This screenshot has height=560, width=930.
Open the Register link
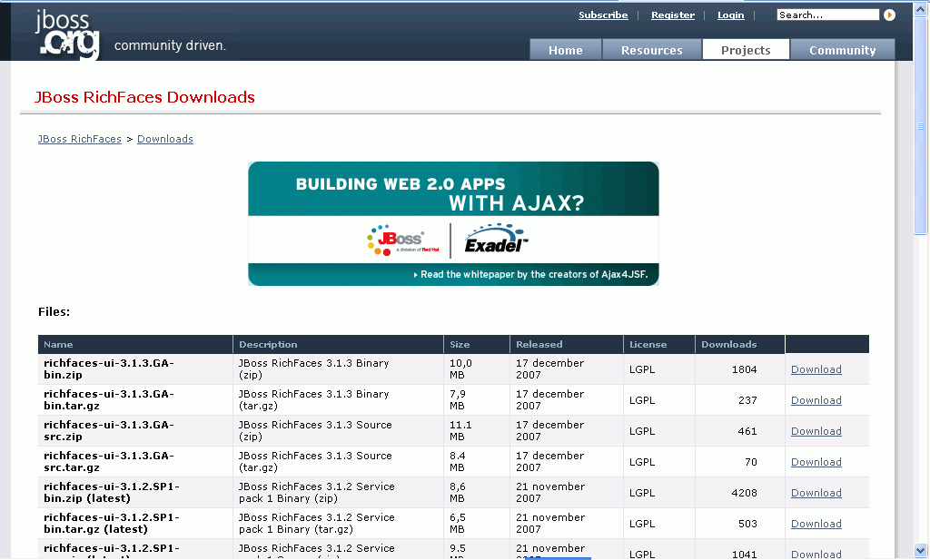click(673, 15)
